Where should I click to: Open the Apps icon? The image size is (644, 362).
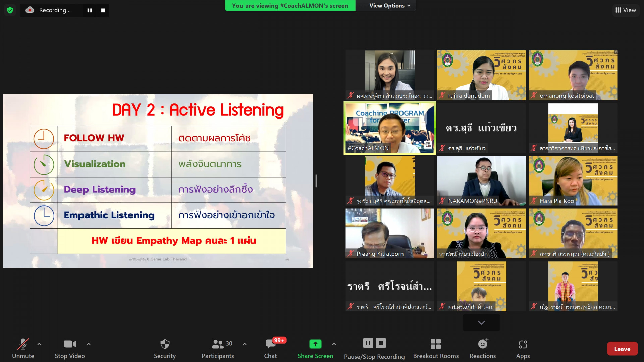(x=523, y=344)
